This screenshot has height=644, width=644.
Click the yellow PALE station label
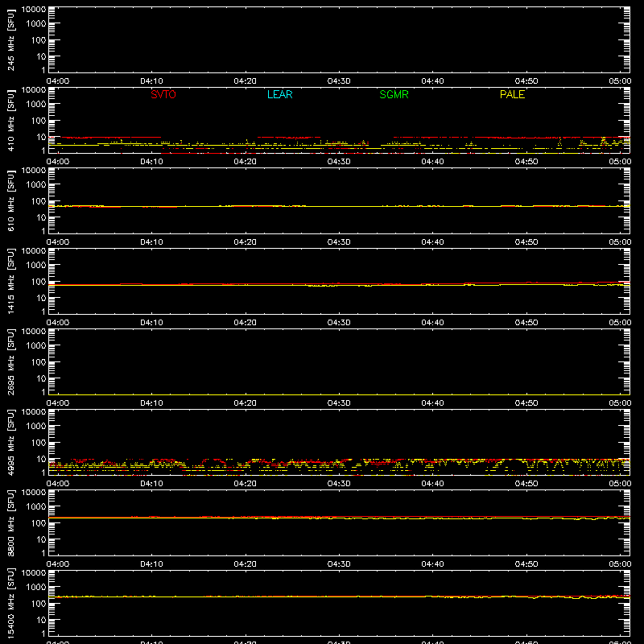coord(512,94)
